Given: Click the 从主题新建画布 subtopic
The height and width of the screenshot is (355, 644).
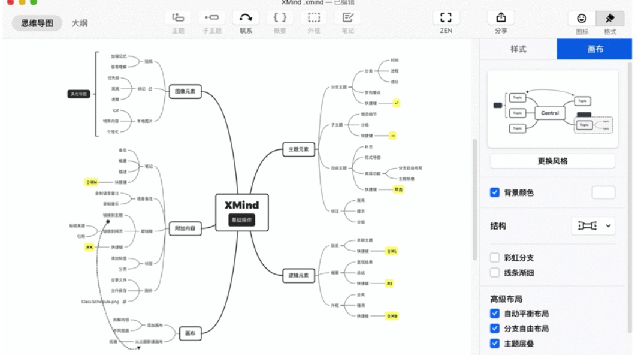Looking at the screenshot, I should pos(149,341).
